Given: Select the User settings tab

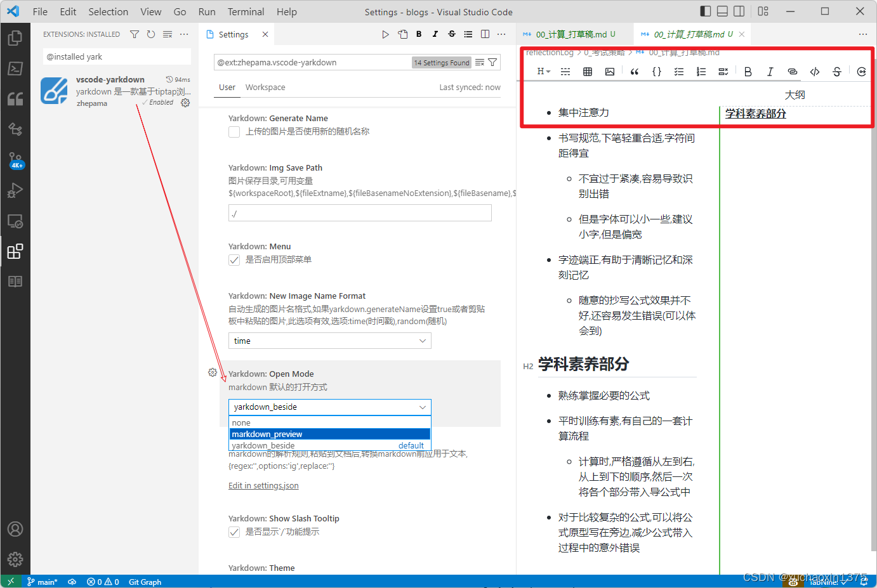Looking at the screenshot, I should tap(227, 88).
